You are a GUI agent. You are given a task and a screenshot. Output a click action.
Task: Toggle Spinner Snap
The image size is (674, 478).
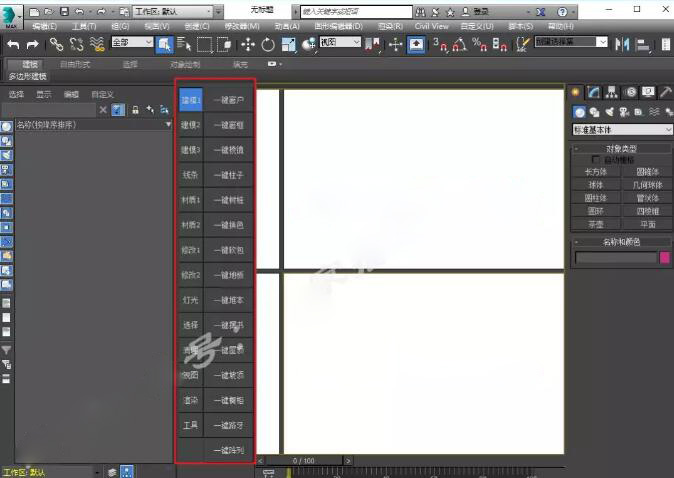pyautogui.click(x=499, y=44)
